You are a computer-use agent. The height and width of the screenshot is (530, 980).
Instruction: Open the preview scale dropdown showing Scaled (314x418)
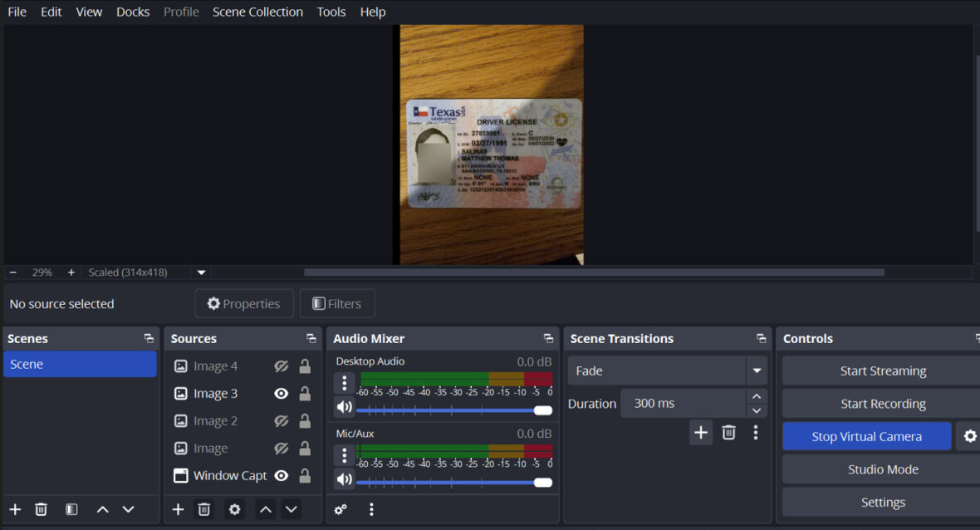(x=200, y=272)
